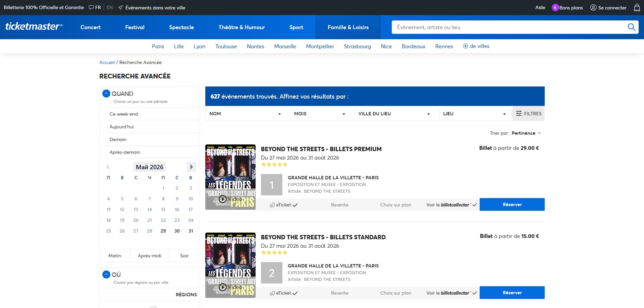Switch language to EN
The height and width of the screenshot is (308, 644).
pos(110,7)
